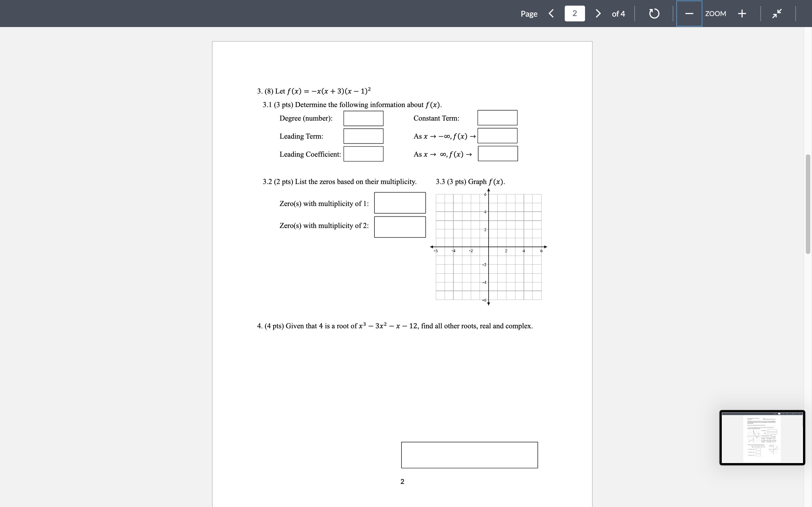This screenshot has height=507, width=812.
Task: Click the 'of 4' page count label
Action: pyautogui.click(x=618, y=14)
